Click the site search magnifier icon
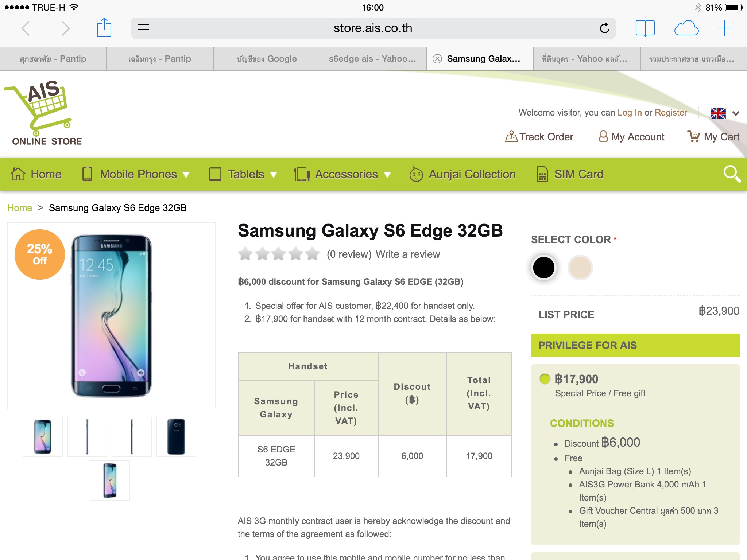Screen dimensions: 747x560 click(732, 174)
